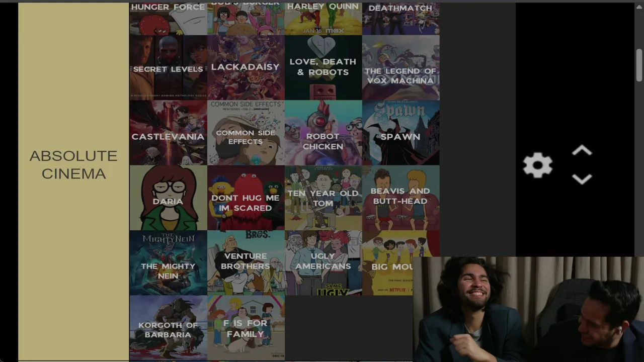Select the Harley Quinn tile

point(323,19)
